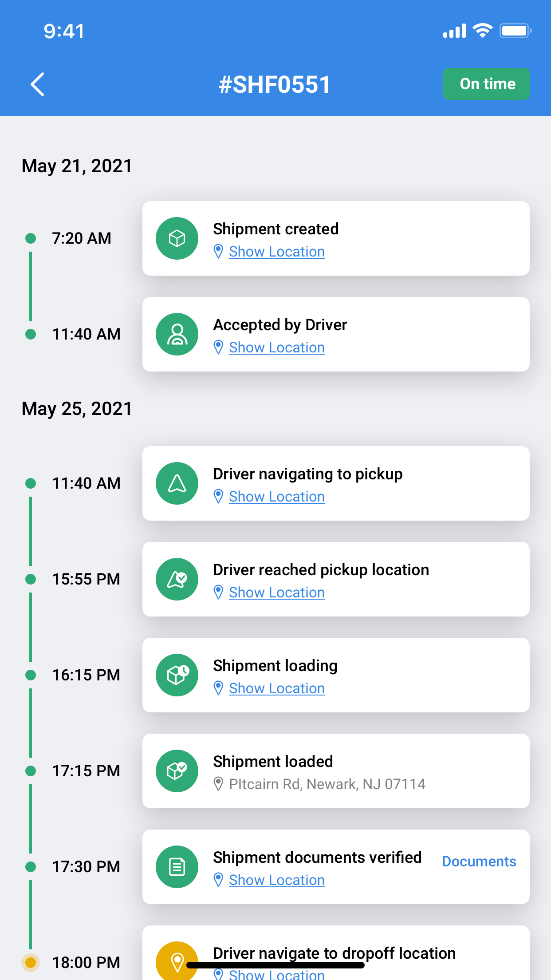Tap the back arrow in header
Screen dimensions: 551x980
click(x=38, y=84)
